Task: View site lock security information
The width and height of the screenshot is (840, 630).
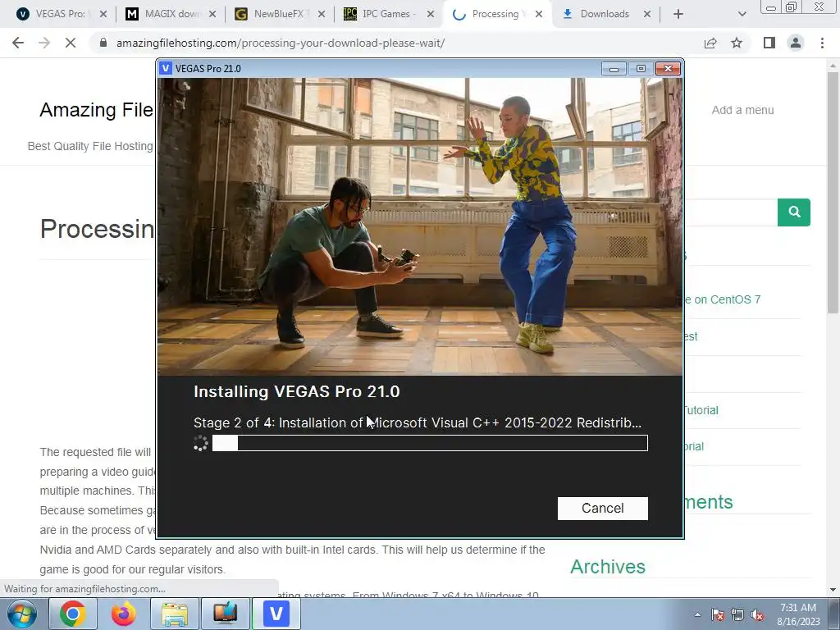Action: click(103, 43)
